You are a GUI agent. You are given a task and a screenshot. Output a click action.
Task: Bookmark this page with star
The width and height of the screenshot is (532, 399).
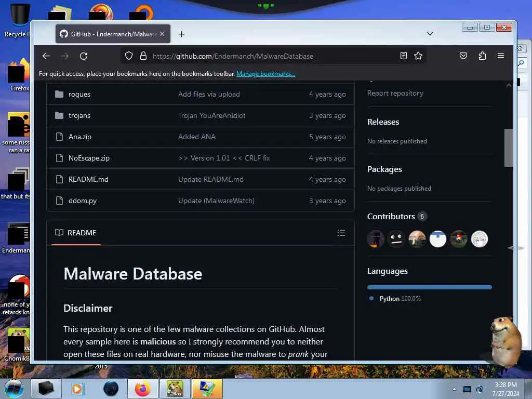418,56
